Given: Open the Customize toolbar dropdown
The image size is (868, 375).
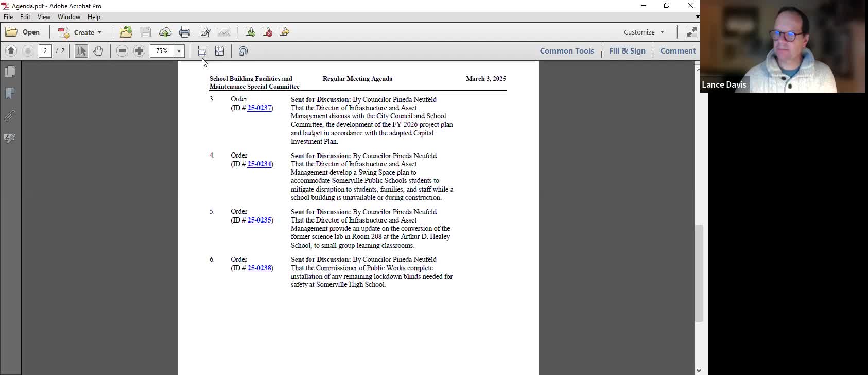Looking at the screenshot, I should tap(644, 32).
